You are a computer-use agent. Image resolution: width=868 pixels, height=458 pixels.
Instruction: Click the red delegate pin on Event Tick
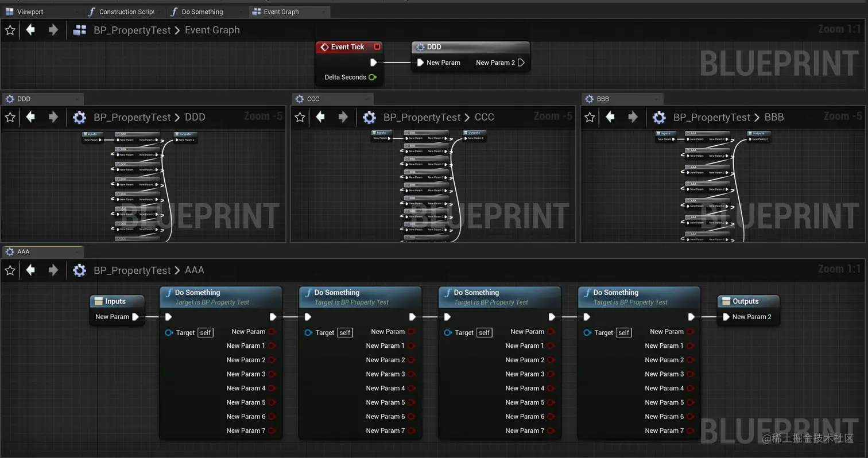click(x=377, y=47)
